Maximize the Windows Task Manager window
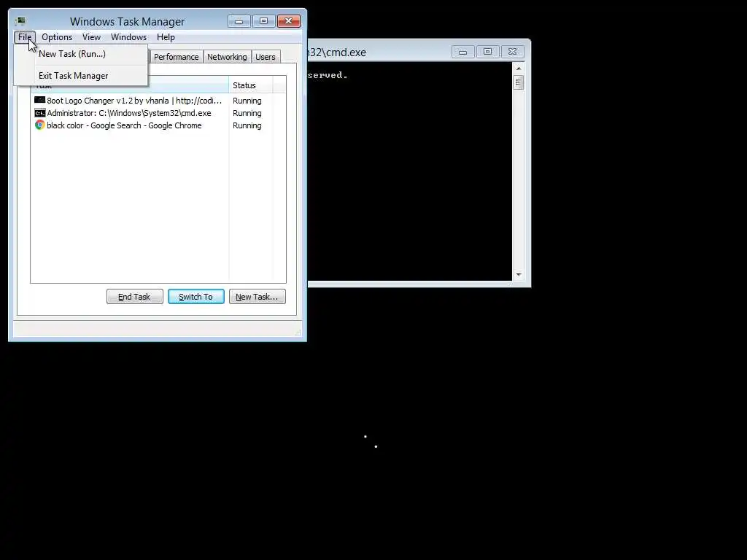 click(x=263, y=21)
